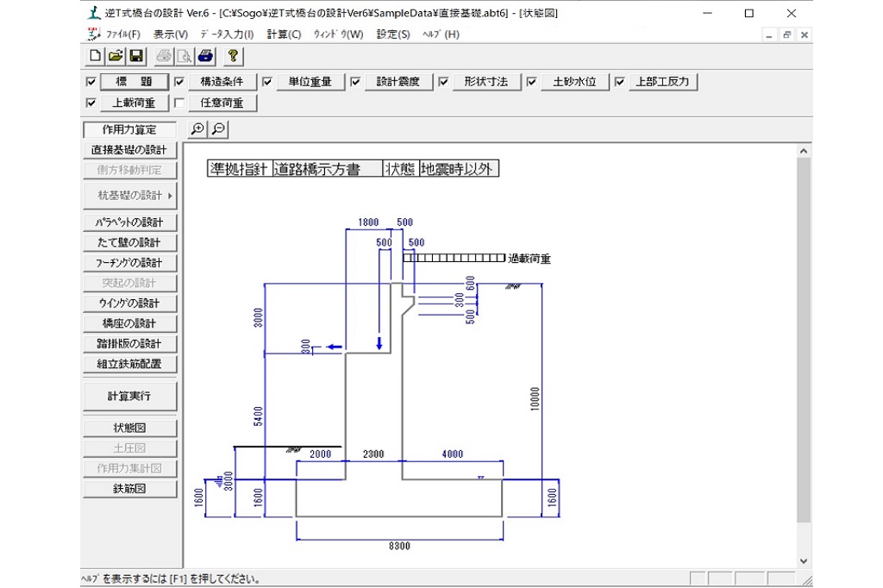Click the Save floppy disk icon
The image size is (883, 588).
coord(135,56)
